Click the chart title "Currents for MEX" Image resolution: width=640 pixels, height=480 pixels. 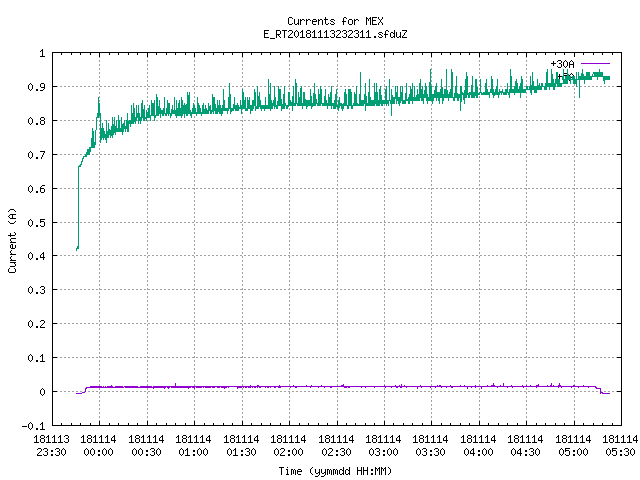(335, 21)
